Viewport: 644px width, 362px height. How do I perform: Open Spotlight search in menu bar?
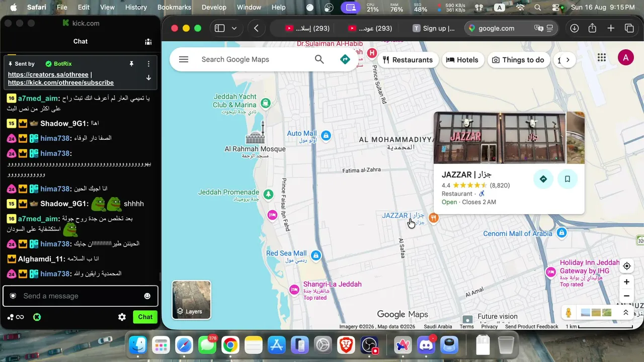point(538,8)
